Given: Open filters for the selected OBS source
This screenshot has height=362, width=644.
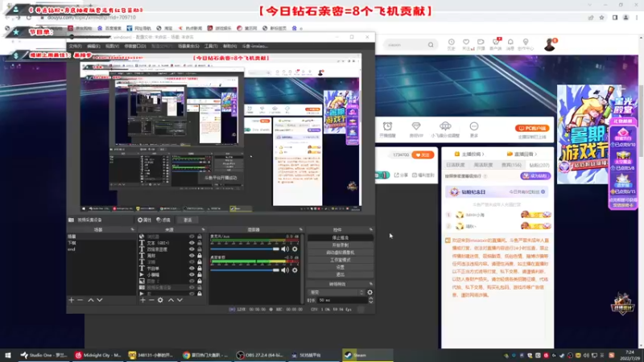Looking at the screenshot, I should coord(163,220).
